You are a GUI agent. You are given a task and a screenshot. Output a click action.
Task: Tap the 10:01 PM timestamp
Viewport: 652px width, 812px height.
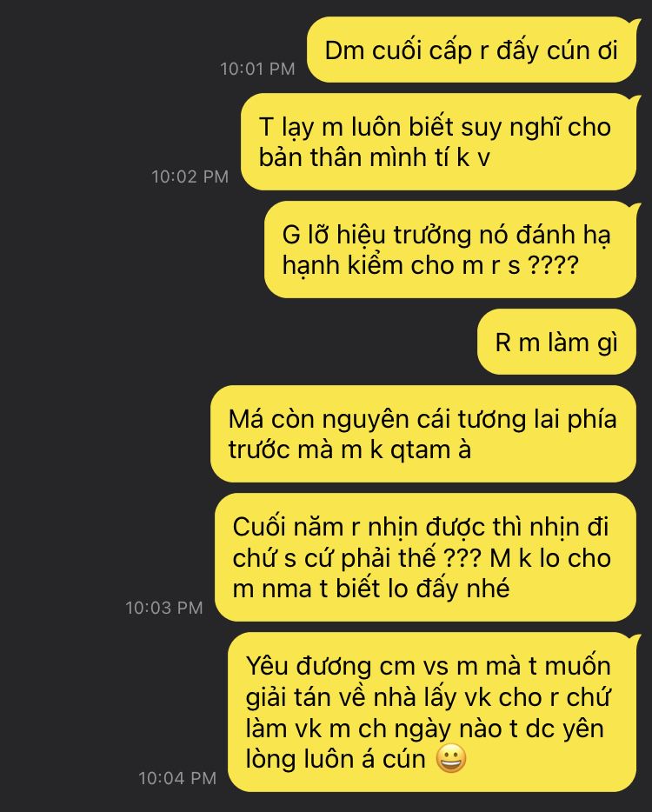257,69
